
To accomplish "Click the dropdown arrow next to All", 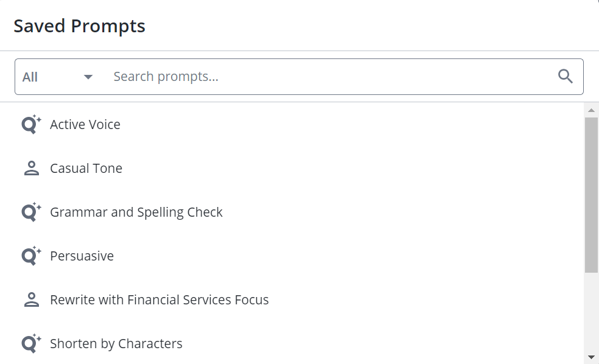I will (88, 77).
